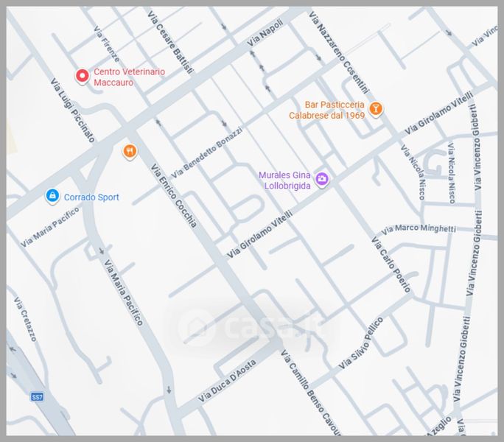Select the Via Carlo Poerio label
The width and height of the screenshot is (504, 442).
pyautogui.click(x=394, y=264)
